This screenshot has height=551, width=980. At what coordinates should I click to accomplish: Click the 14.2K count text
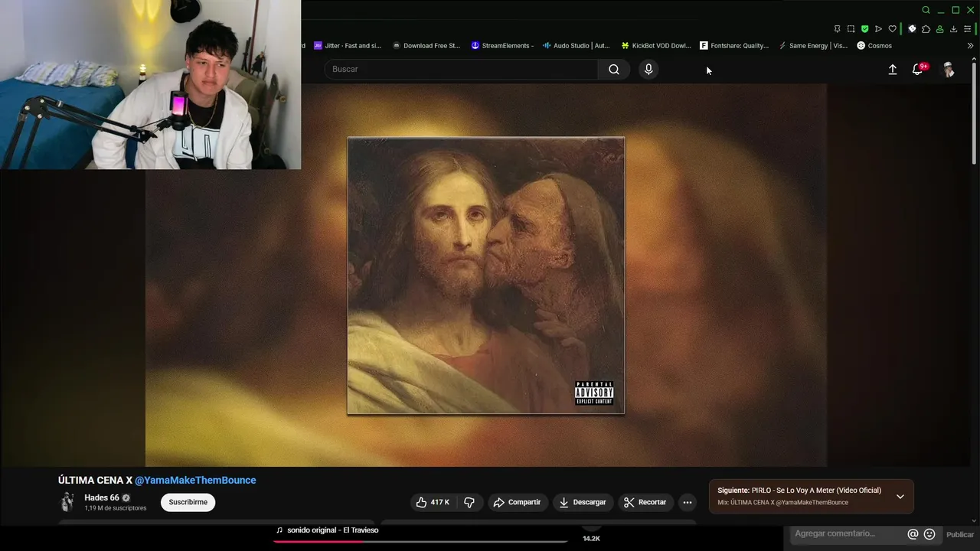pyautogui.click(x=591, y=539)
